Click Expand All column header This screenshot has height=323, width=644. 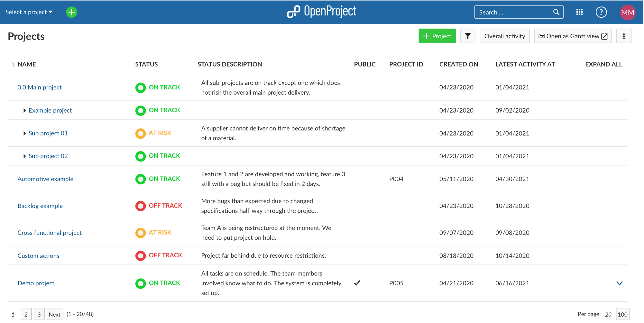603,64
